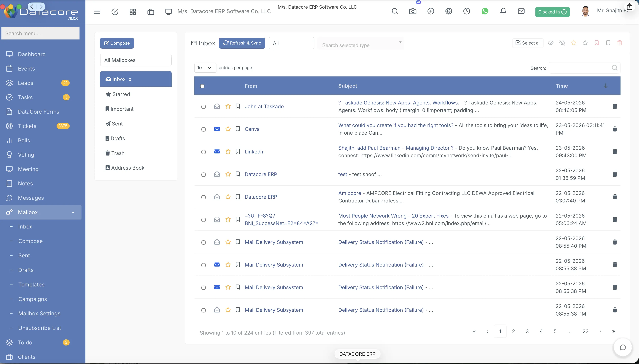Open the chat bubble widget at the bottom right
639x364 pixels.
click(x=623, y=347)
